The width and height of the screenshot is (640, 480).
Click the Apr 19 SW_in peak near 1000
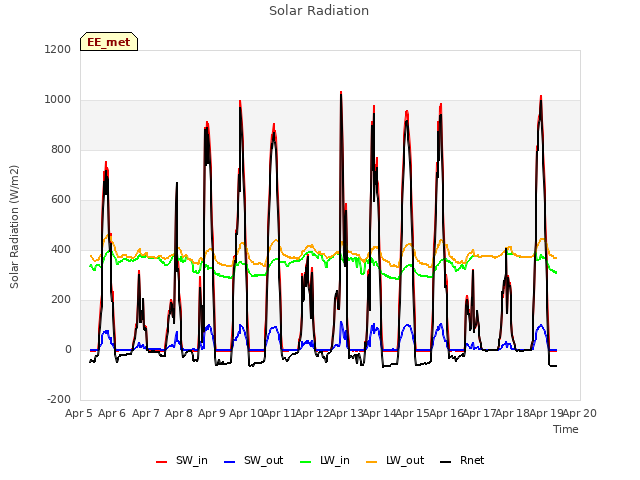pyautogui.click(x=541, y=99)
